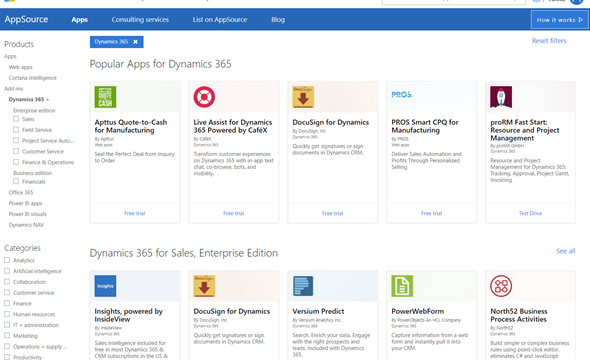Toggle the Finance category checkbox
The width and height of the screenshot is (590, 360).
(x=7, y=303)
